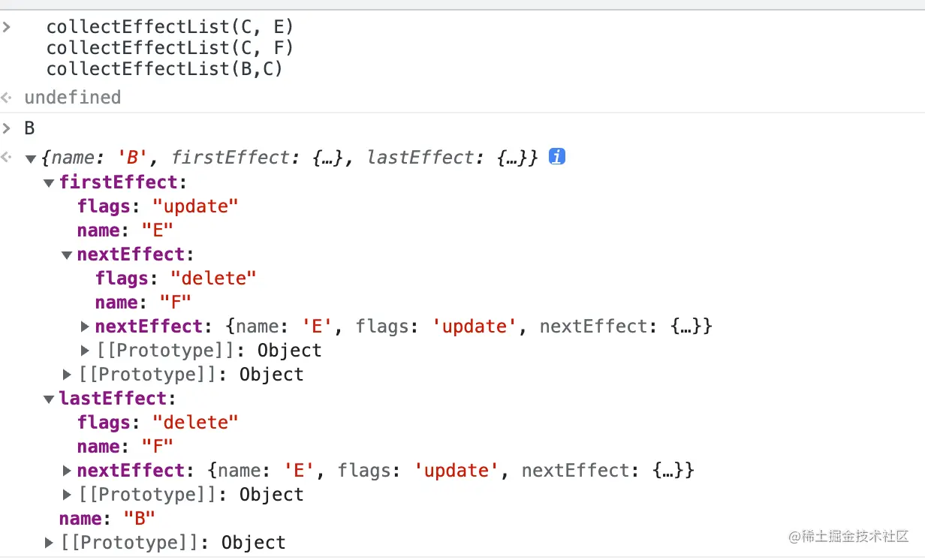Click the input prompt chevron before collectEffectList(C, E)
Screen dimensions: 925x560
point(7,28)
